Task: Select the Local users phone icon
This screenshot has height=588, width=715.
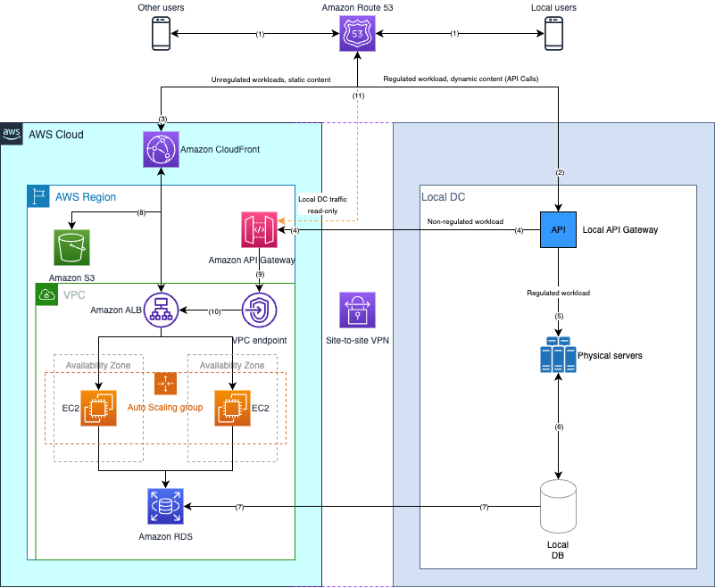Action: tap(553, 33)
